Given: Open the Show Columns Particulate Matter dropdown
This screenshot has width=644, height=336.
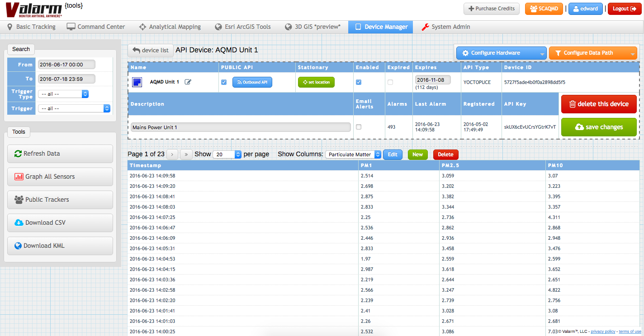Looking at the screenshot, I should click(353, 154).
